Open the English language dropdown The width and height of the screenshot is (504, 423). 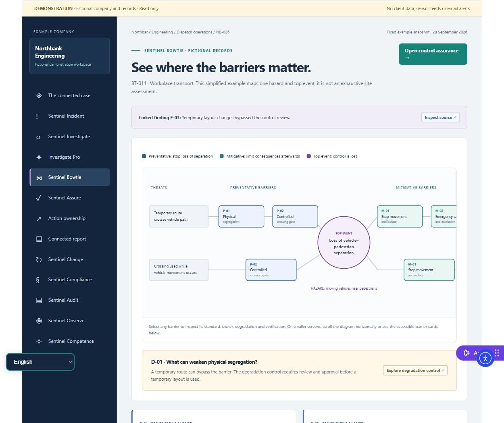40,362
